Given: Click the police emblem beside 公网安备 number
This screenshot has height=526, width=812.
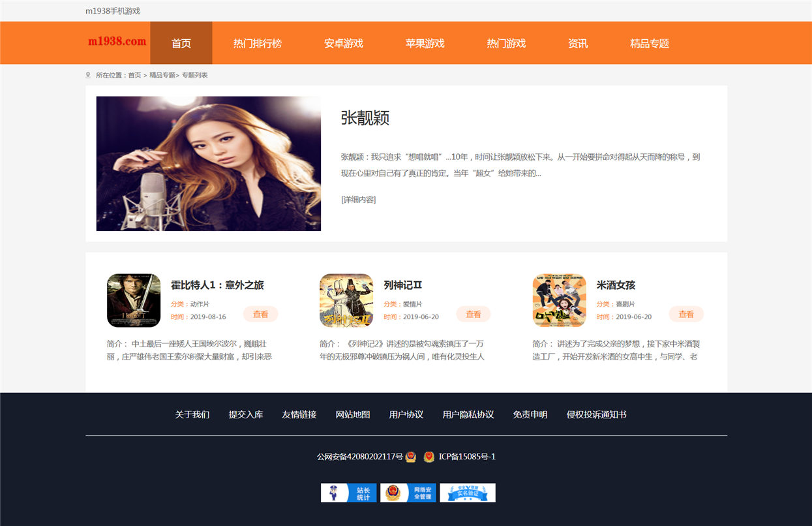Looking at the screenshot, I should click(x=410, y=457).
